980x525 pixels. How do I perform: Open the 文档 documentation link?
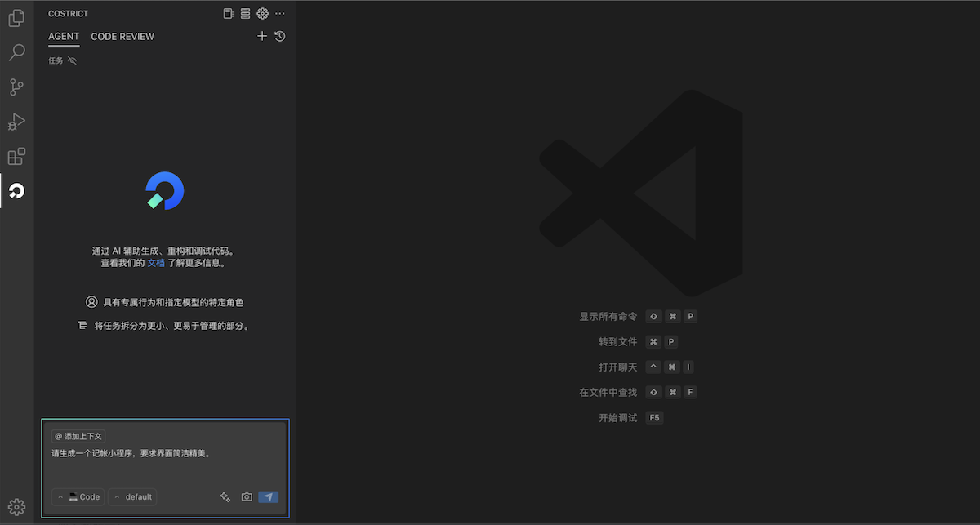pyautogui.click(x=156, y=262)
